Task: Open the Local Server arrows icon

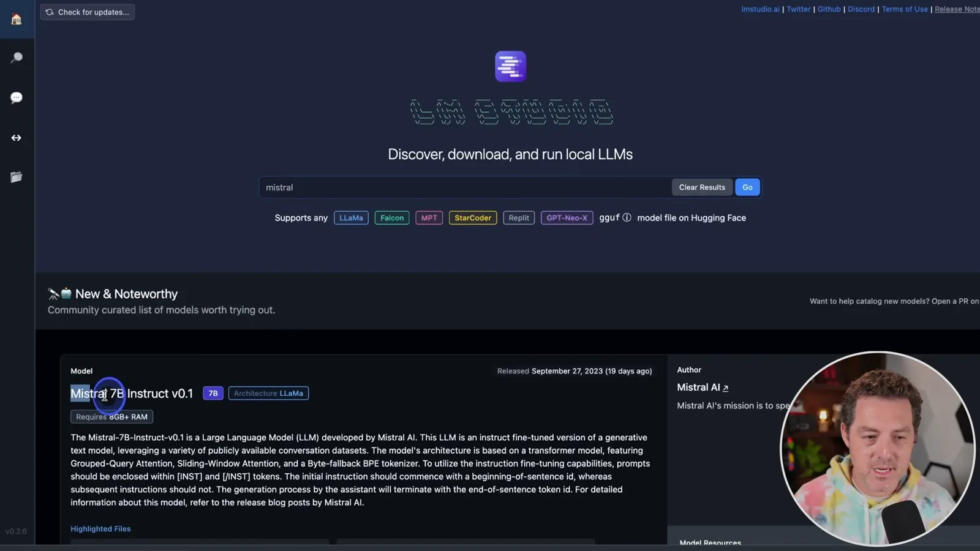Action: coord(17,138)
